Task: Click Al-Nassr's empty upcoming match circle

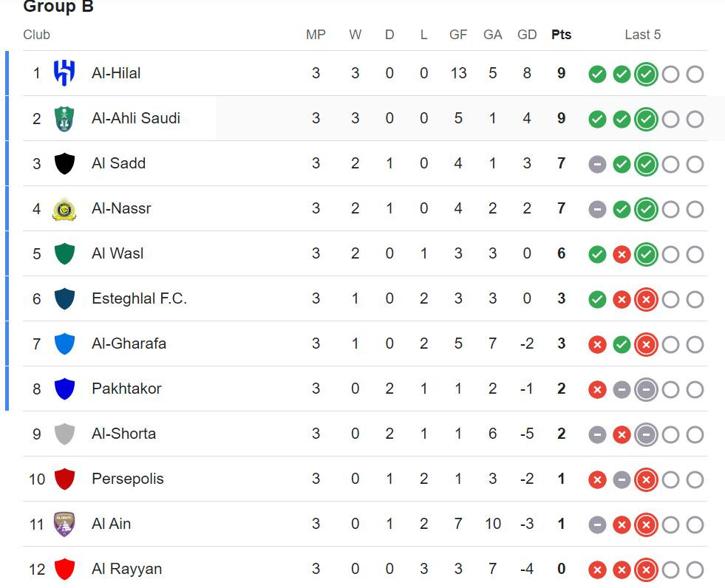Action: 670,209
